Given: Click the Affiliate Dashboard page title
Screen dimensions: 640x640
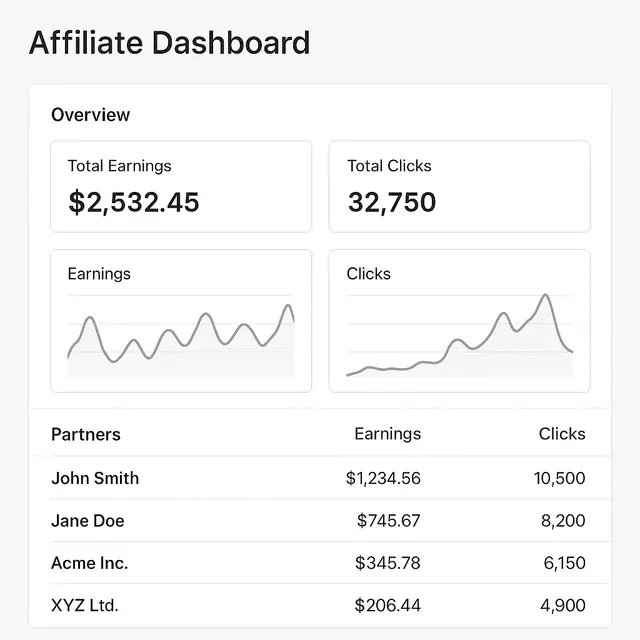Looking at the screenshot, I should (x=169, y=44).
